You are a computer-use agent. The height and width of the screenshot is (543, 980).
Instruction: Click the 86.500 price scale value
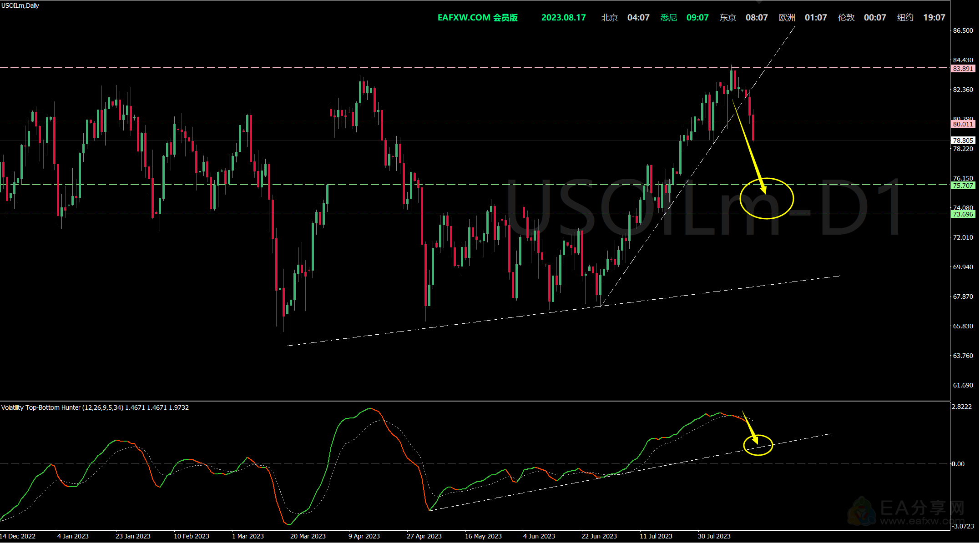click(963, 30)
